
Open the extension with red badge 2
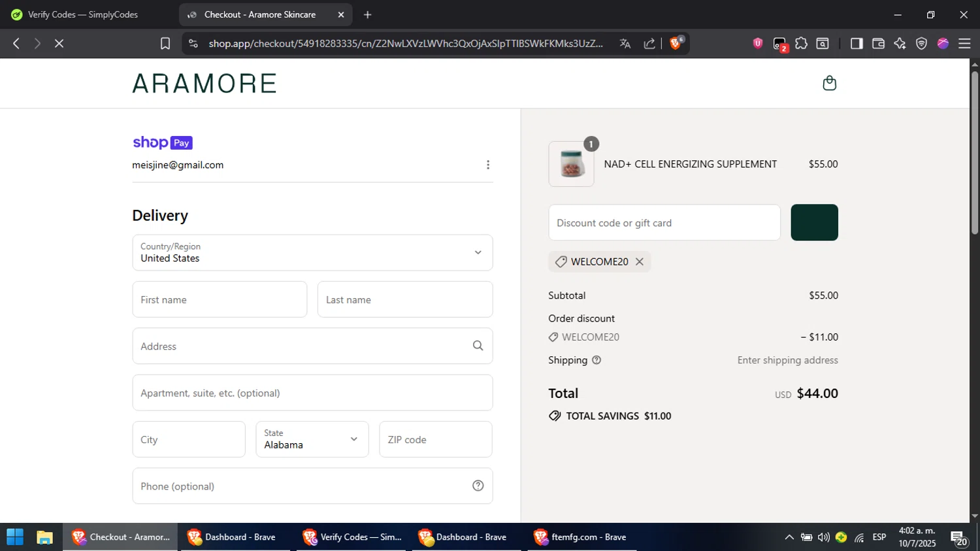pos(780,44)
